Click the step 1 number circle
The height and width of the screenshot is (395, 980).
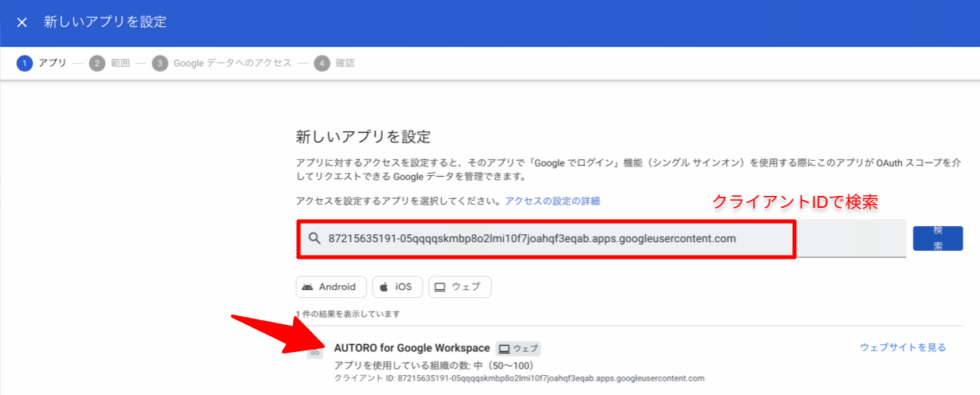(25, 63)
